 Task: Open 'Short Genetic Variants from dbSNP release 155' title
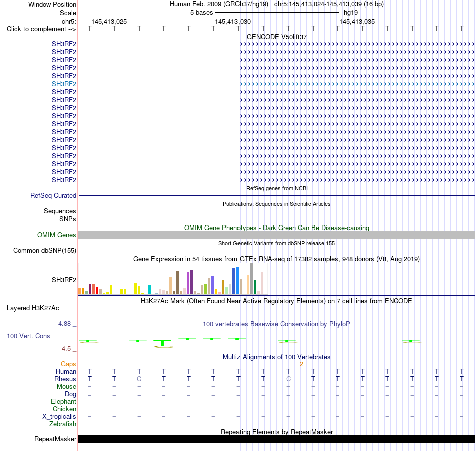277,243
